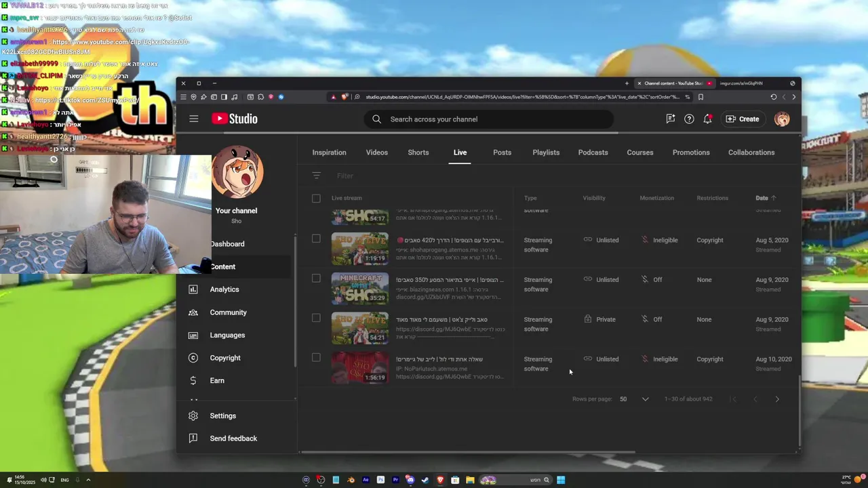Click the Date sort arrow
The image size is (868, 488).
click(x=773, y=198)
